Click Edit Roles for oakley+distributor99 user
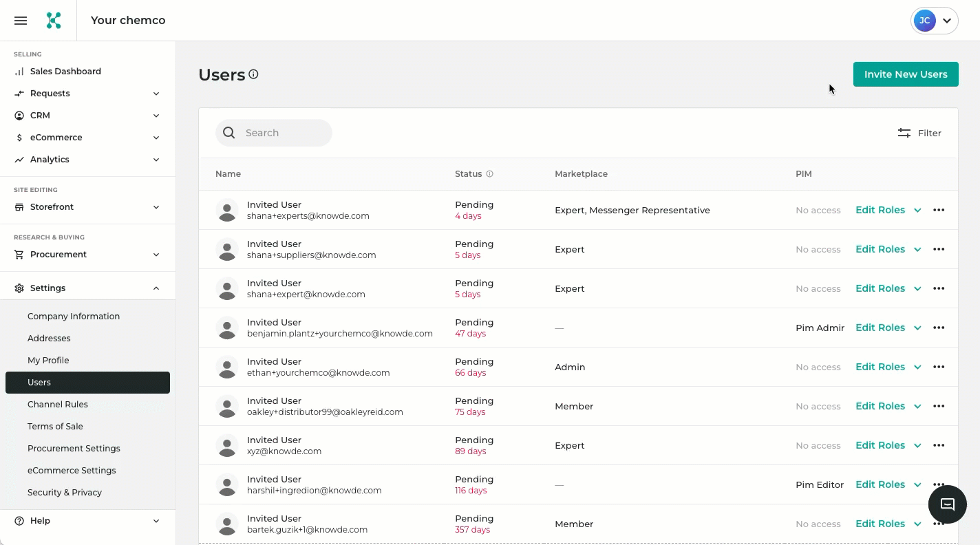The height and width of the screenshot is (545, 980). point(880,407)
